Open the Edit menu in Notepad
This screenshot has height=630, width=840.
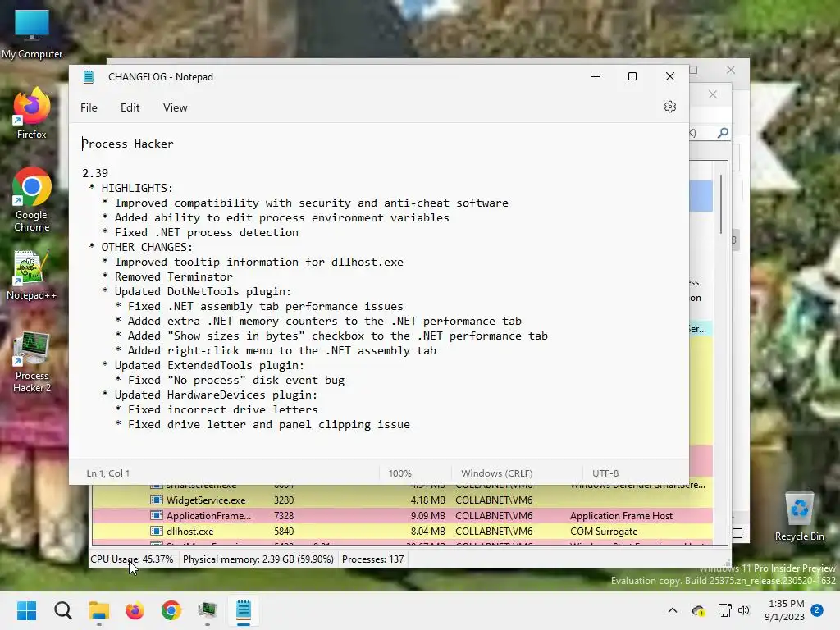(130, 107)
